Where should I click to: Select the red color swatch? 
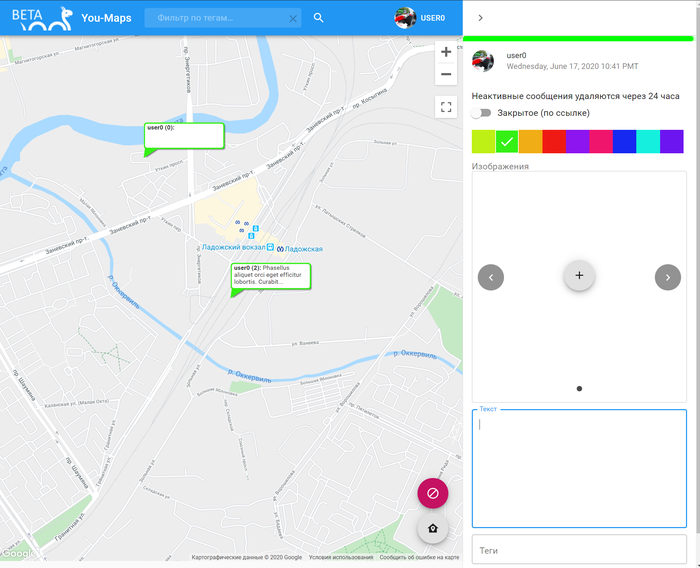(x=554, y=142)
